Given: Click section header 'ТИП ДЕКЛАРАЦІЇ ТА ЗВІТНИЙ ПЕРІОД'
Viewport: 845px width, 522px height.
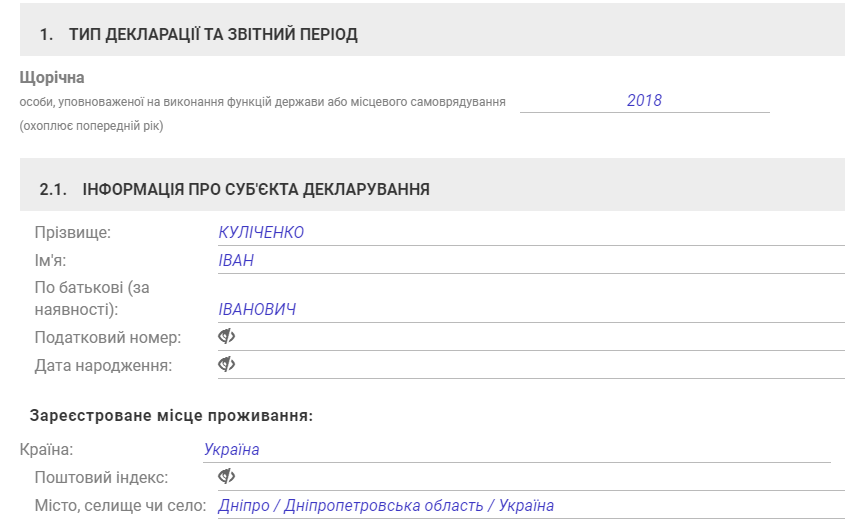Looking at the screenshot, I should point(213,34).
